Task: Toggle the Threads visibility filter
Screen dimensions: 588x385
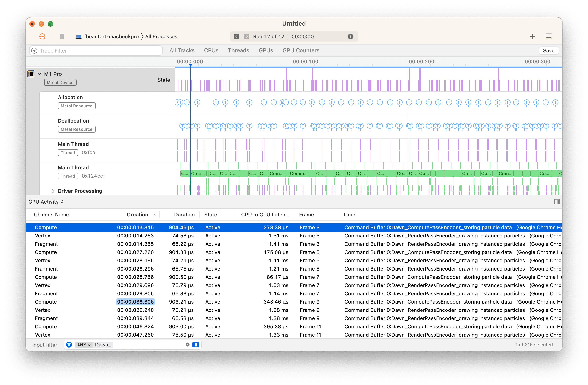Action: point(238,50)
